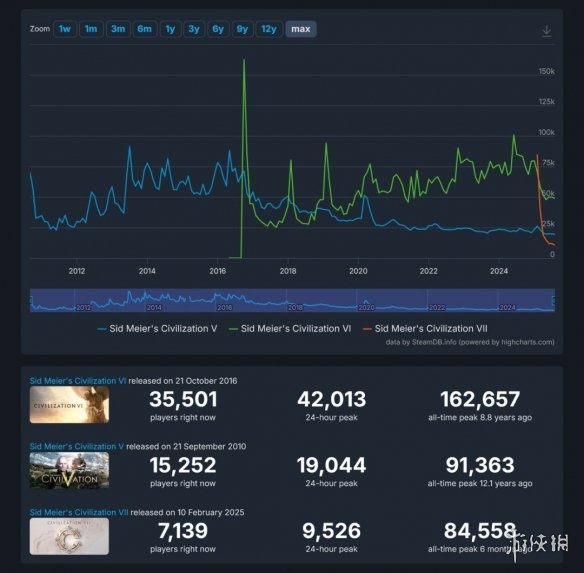Download the chart data via download icon
The height and width of the screenshot is (573, 584).
click(546, 31)
